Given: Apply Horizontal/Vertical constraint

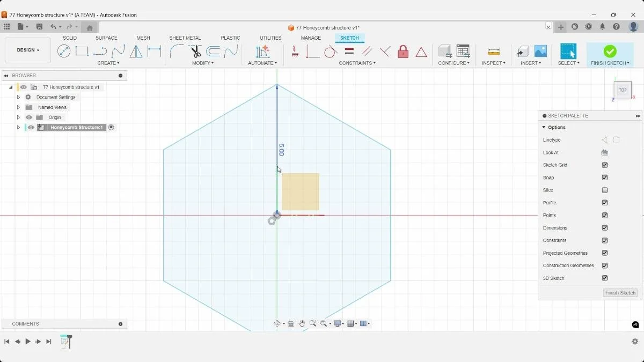Looking at the screenshot, I should click(x=295, y=51).
